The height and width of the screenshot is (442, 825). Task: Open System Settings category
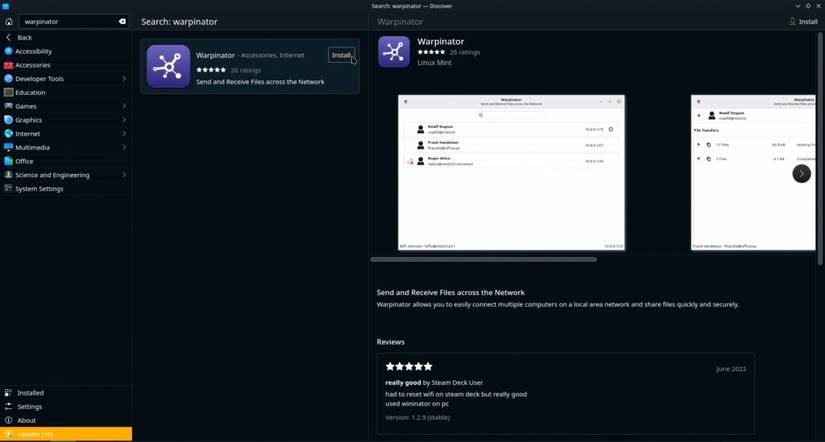coord(39,188)
